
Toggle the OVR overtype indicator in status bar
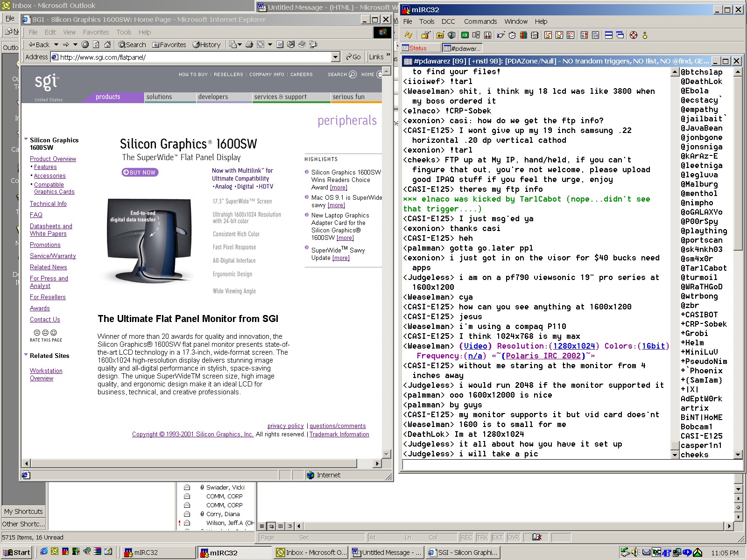513,537
